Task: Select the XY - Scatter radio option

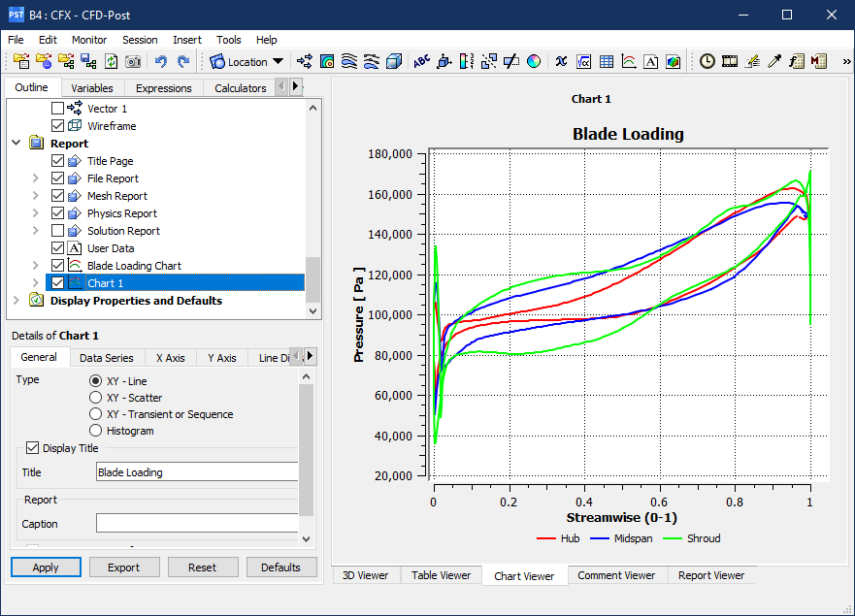Action: coord(95,398)
